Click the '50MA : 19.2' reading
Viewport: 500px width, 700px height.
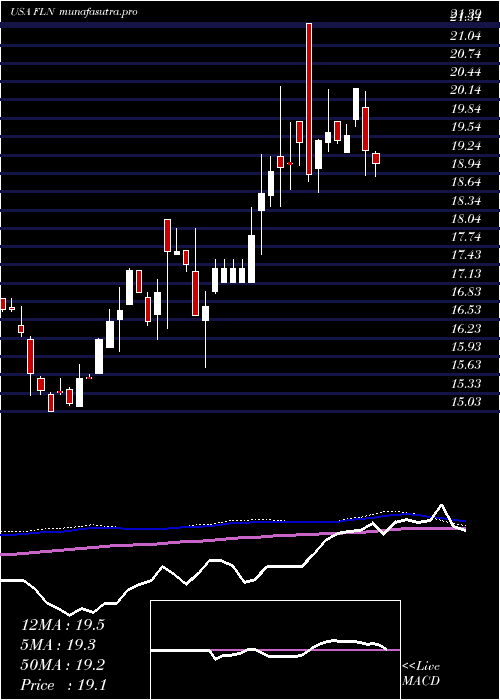click(63, 665)
